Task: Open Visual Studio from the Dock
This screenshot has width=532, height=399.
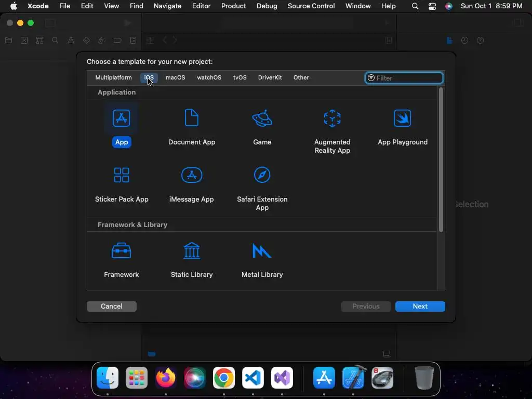Action: point(282,378)
